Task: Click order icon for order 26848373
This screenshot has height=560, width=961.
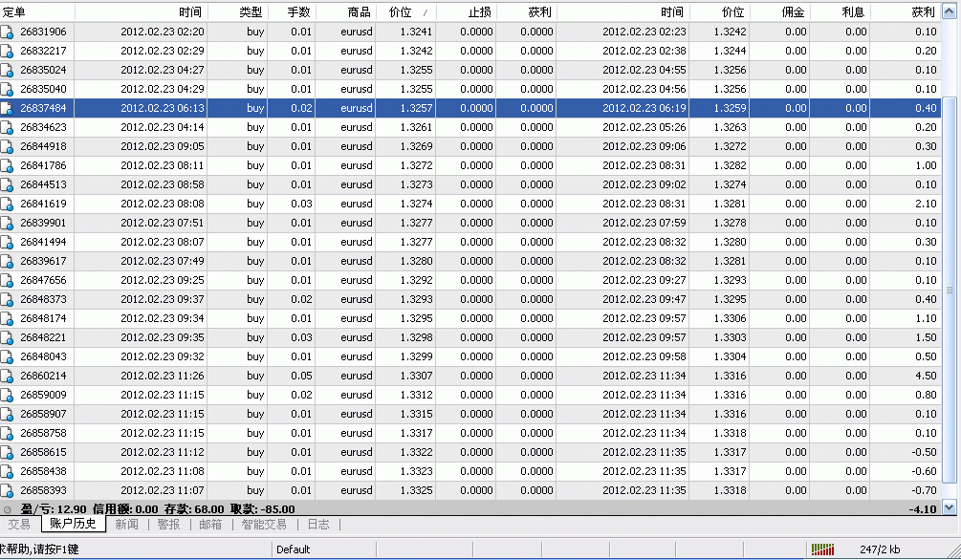Action: pos(7,299)
